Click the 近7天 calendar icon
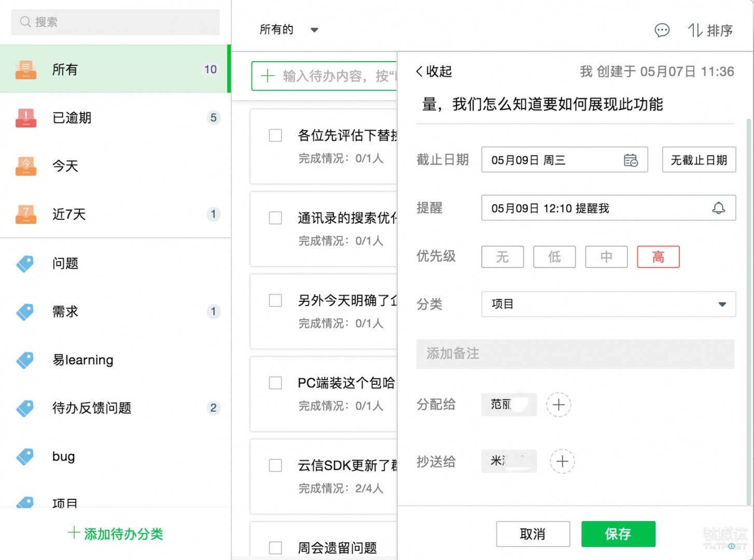The image size is (754, 560). tap(26, 214)
